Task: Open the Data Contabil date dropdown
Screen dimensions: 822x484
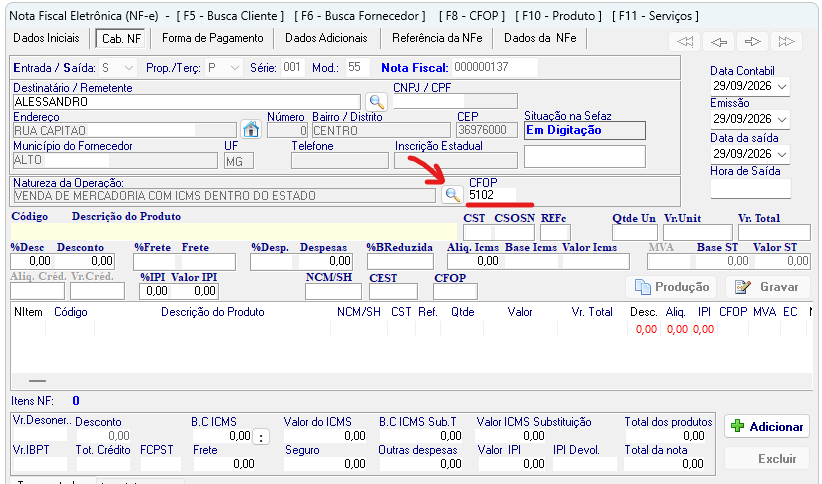Action: [782, 87]
